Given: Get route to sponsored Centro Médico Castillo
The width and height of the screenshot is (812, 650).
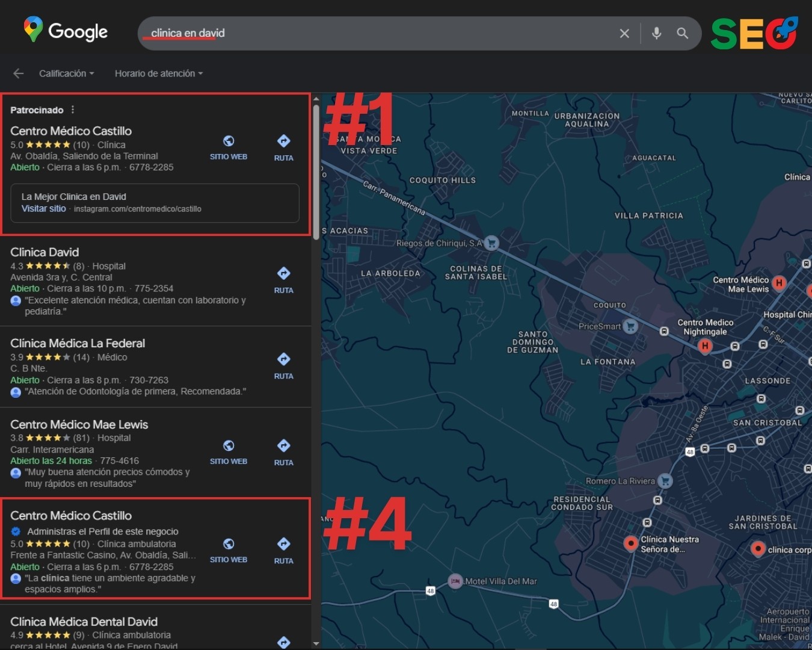Looking at the screenshot, I should click(284, 148).
